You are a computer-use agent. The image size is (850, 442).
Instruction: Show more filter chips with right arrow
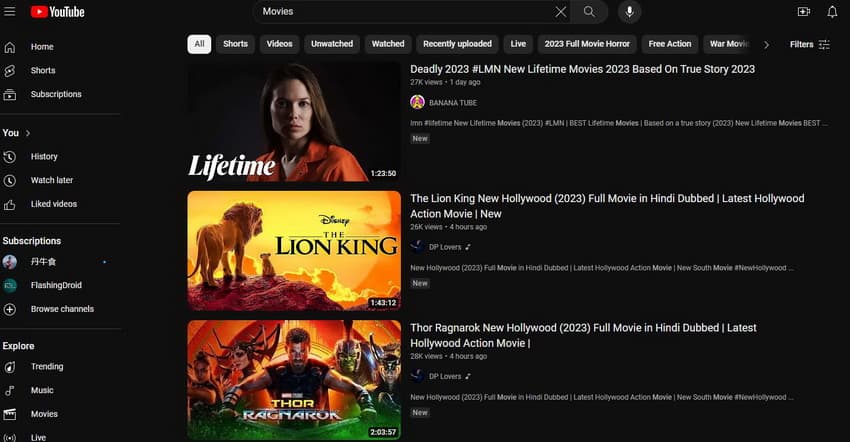[x=766, y=44]
